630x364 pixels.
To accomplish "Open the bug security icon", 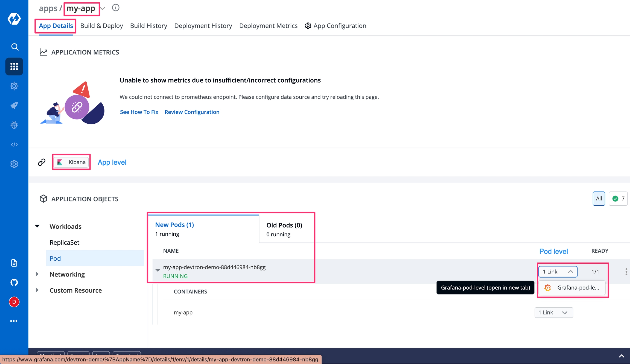I will coord(14,125).
